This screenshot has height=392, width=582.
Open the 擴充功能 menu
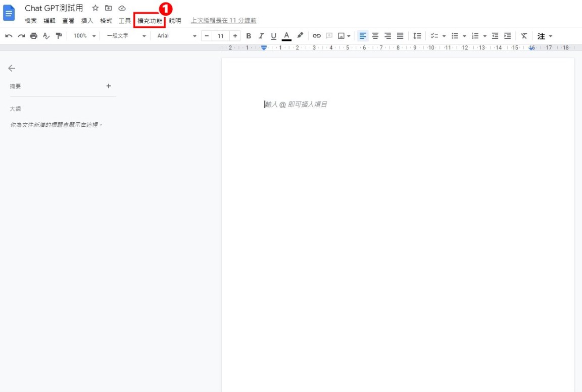[x=150, y=21]
